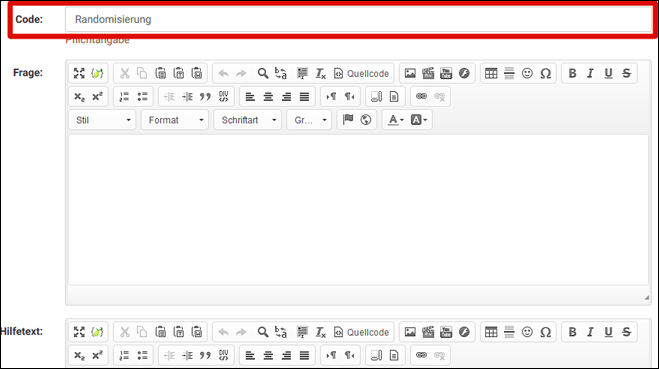
Task: Open placeholder fields in Frage toolbar
Action: pos(97,73)
